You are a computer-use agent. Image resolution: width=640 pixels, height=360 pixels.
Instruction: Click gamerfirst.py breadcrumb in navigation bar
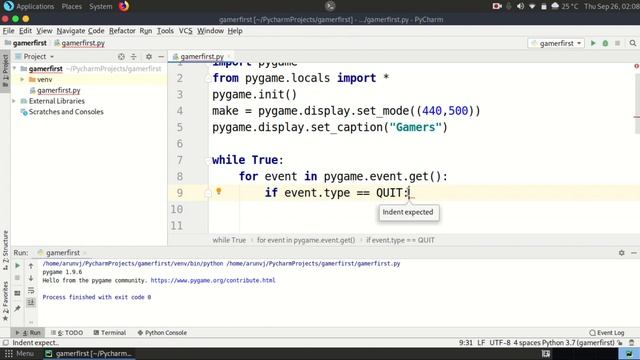pyautogui.click(x=80, y=43)
